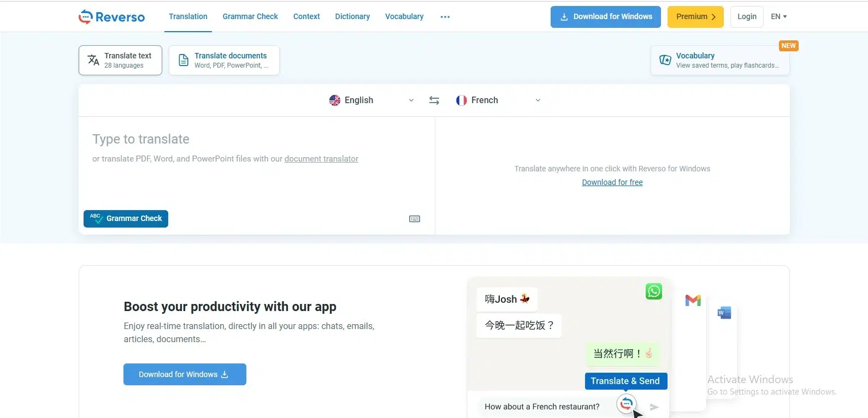Select the Translate text mode
Viewport: 868px width, 418px height.
pyautogui.click(x=120, y=60)
